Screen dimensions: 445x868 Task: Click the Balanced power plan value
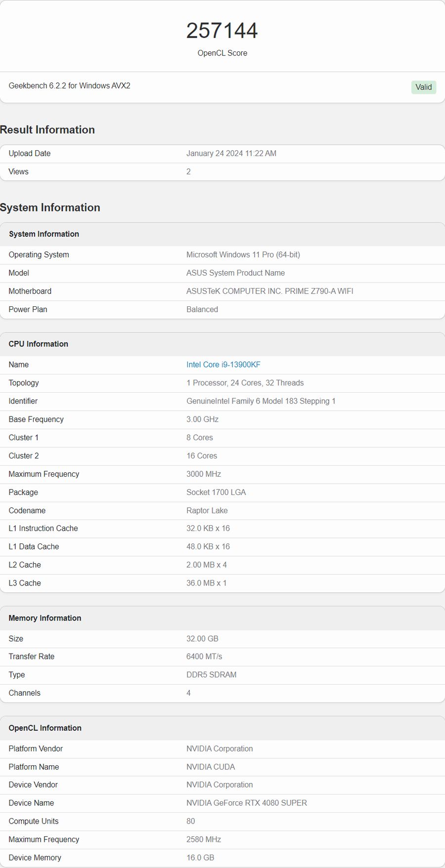(202, 310)
